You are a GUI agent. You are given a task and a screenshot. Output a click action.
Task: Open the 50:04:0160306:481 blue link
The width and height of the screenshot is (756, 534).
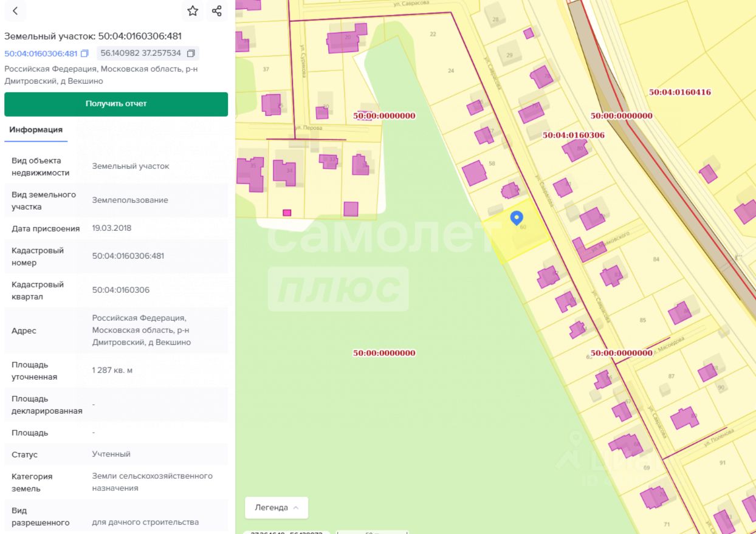pos(41,53)
